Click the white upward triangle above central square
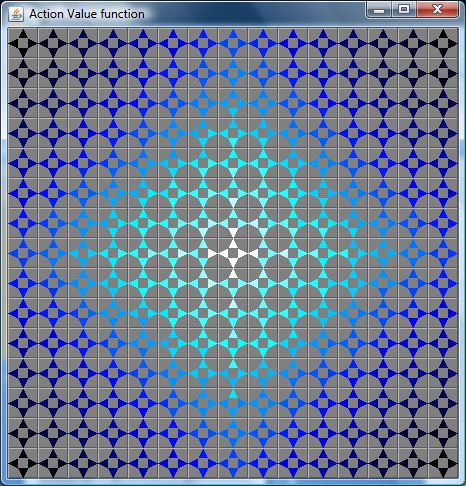Image resolution: width=466 pixels, height=486 pixels. tap(233, 244)
